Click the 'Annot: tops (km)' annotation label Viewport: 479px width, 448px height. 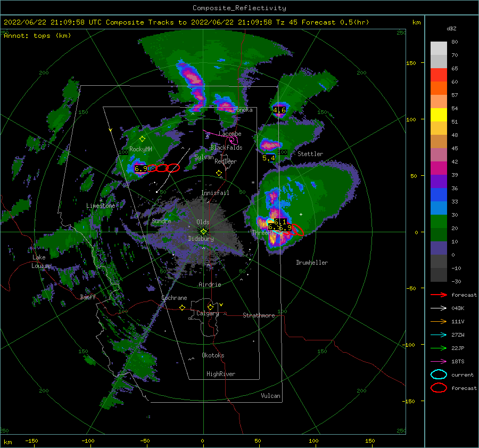pyautogui.click(x=37, y=36)
